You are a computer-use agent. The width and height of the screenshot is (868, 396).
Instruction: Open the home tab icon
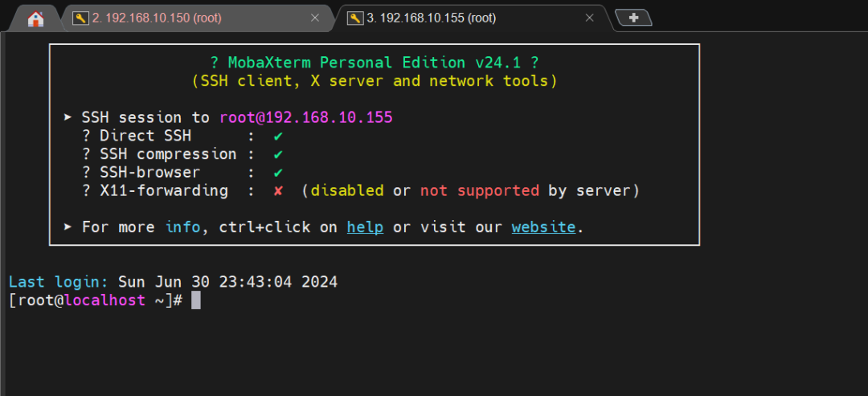coord(36,18)
